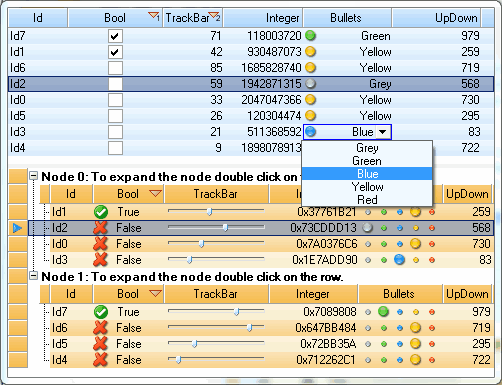The image size is (502, 385).
Task: Click Integer value 1685828740 in top grid
Action: pyautogui.click(x=271, y=68)
